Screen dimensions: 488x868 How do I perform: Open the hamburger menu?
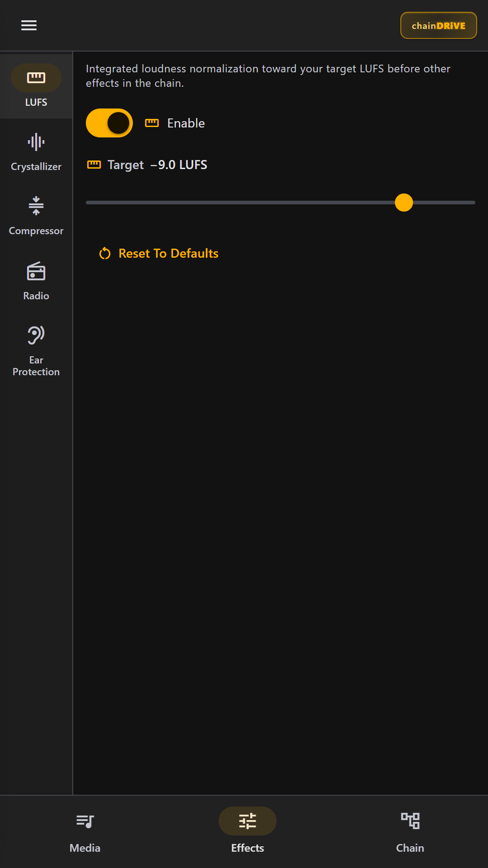(x=29, y=25)
